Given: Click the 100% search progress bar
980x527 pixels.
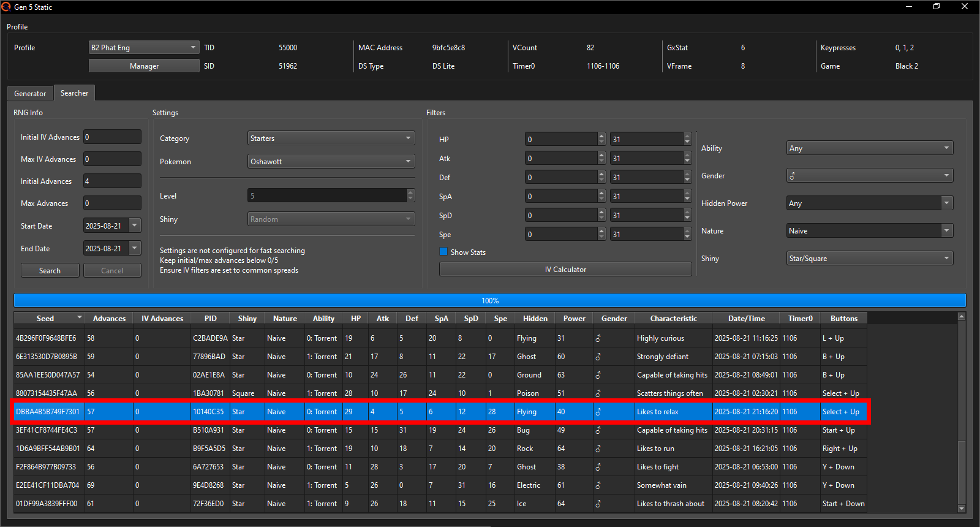Looking at the screenshot, I should click(489, 301).
